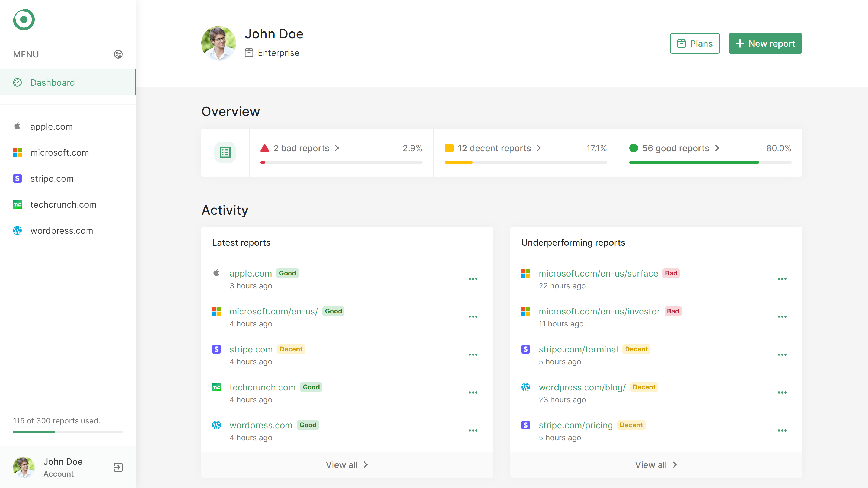Click the Microsoft logo icon in sidebar
This screenshot has height=488, width=868.
(17, 152)
